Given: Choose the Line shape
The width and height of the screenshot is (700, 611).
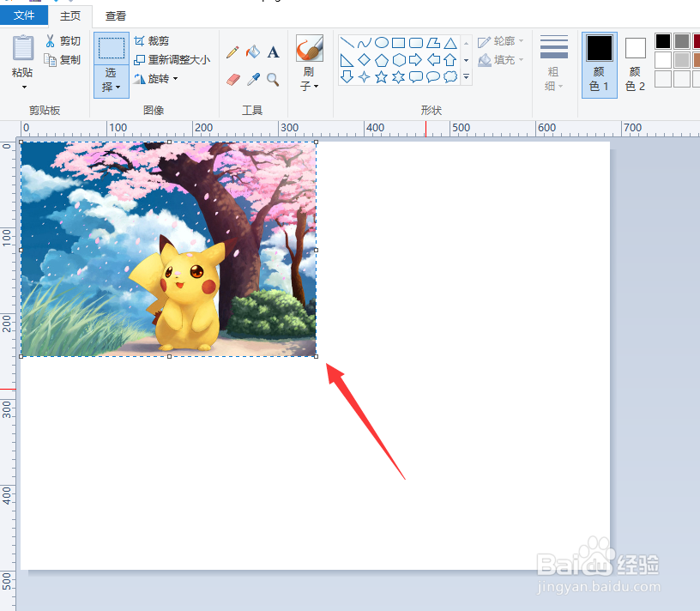Looking at the screenshot, I should coord(347,43).
